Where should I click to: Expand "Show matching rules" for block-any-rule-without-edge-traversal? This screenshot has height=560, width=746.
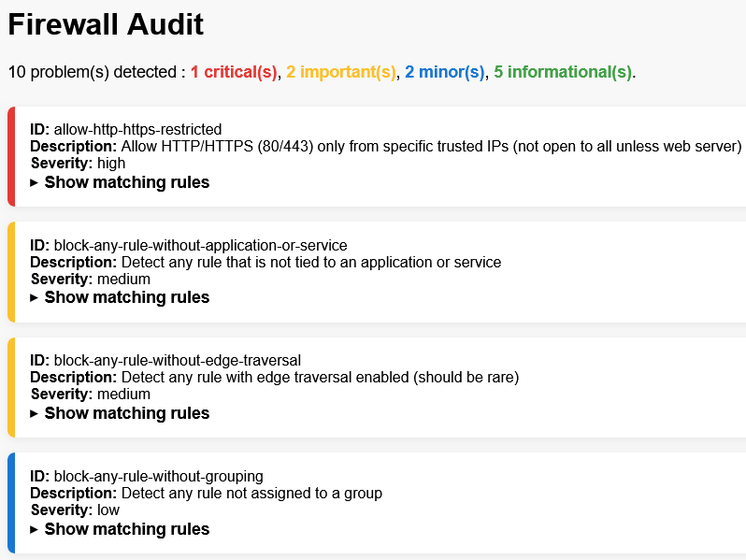tap(126, 413)
